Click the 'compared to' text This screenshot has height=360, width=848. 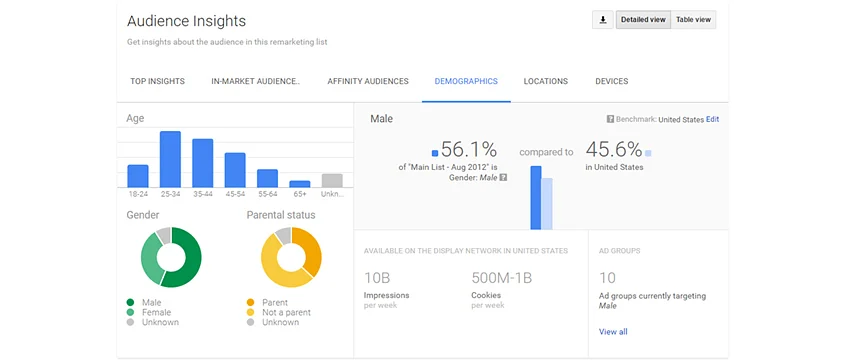(546, 152)
